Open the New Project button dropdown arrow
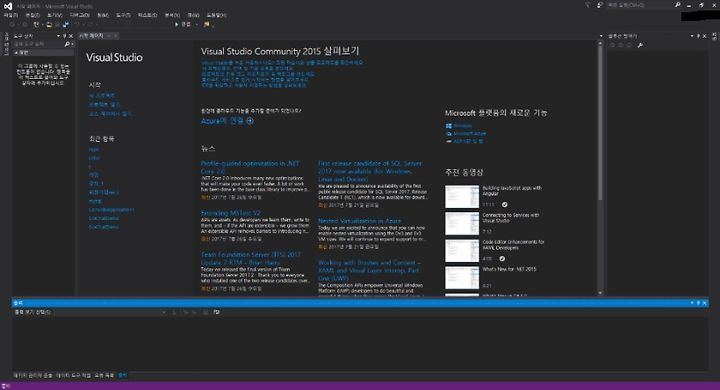This screenshot has width=720, height=390. 42,24
